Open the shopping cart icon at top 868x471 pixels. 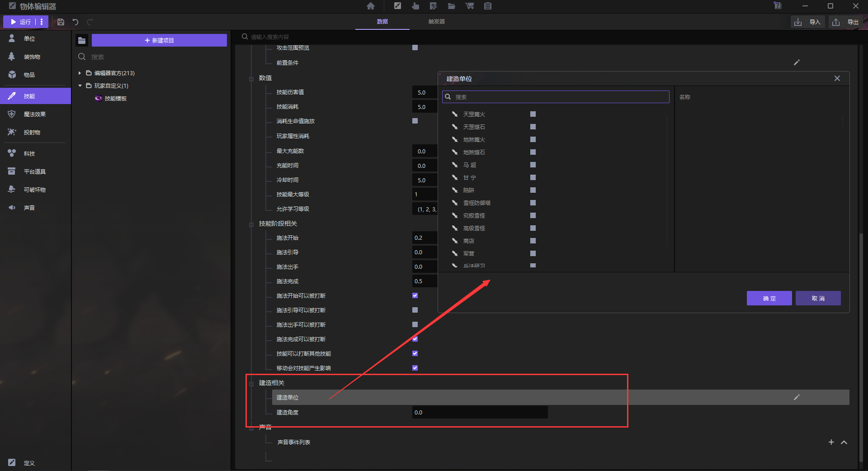coord(470,6)
